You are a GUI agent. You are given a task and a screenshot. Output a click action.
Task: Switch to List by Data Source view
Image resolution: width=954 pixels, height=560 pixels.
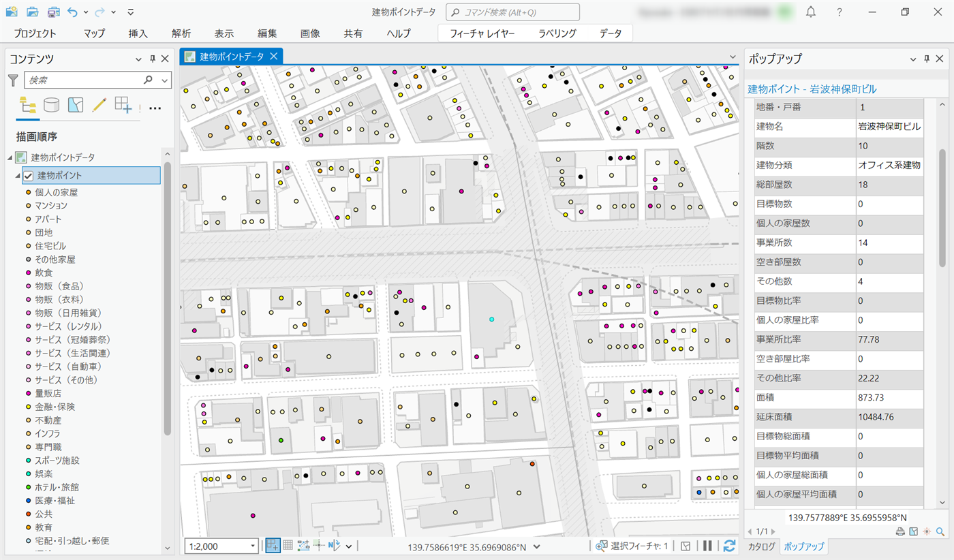pos(51,105)
